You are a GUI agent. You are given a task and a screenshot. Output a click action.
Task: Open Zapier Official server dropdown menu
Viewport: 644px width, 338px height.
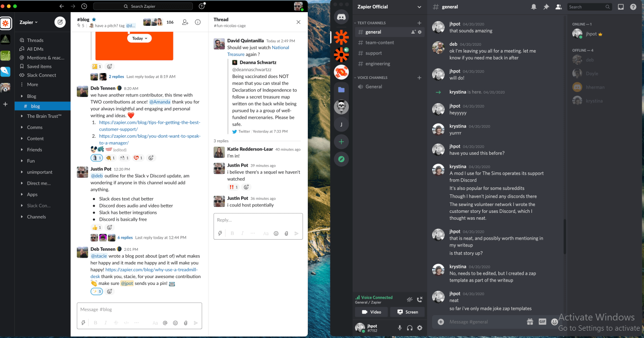(x=419, y=7)
